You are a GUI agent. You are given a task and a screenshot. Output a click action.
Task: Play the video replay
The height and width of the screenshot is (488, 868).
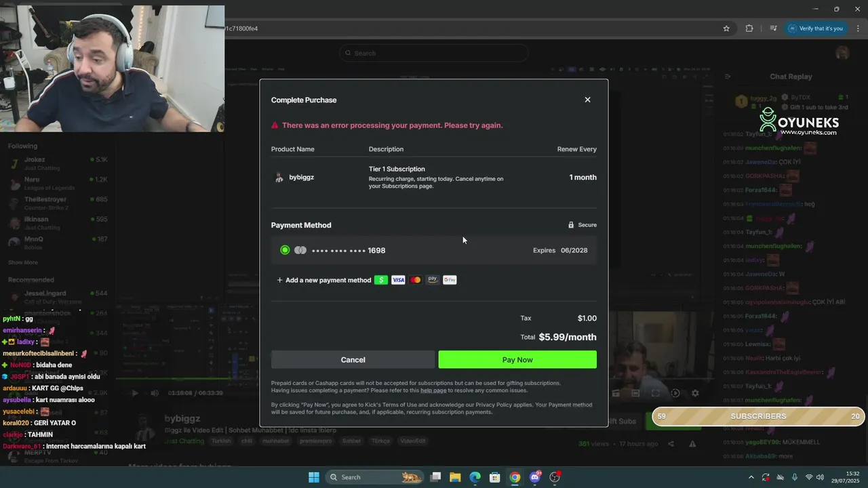pyautogui.click(x=135, y=393)
